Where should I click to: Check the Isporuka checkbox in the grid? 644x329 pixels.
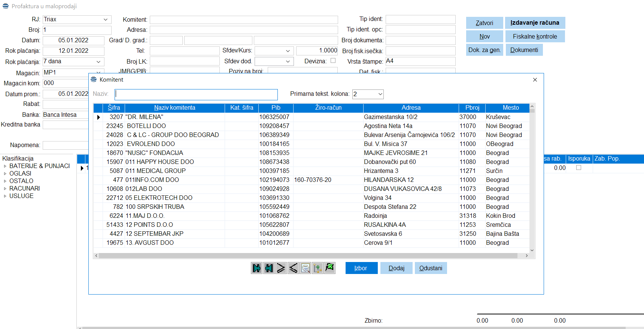pyautogui.click(x=578, y=168)
